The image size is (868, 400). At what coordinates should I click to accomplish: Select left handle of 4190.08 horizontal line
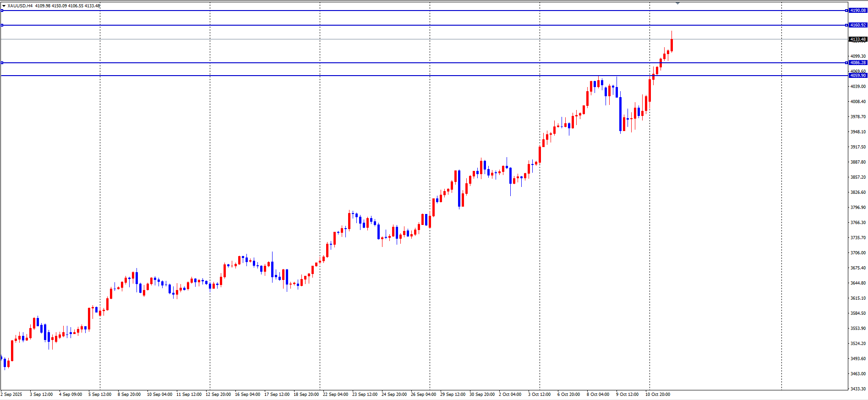(x=2, y=11)
